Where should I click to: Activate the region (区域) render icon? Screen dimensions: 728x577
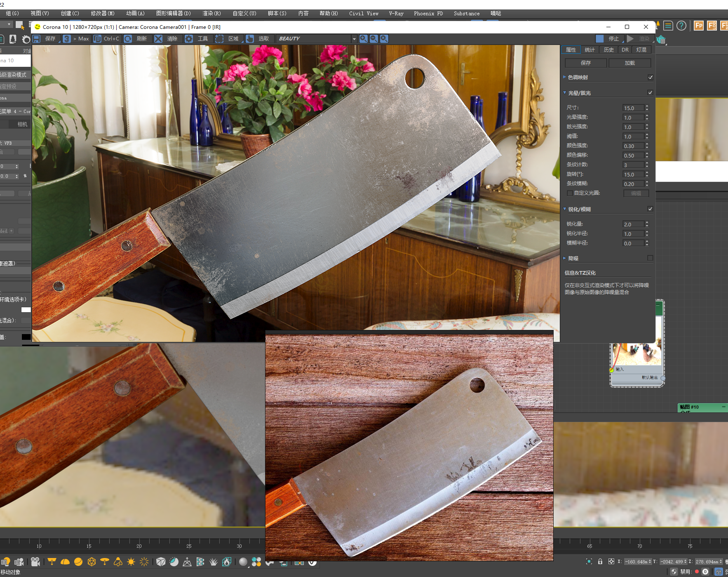point(219,39)
